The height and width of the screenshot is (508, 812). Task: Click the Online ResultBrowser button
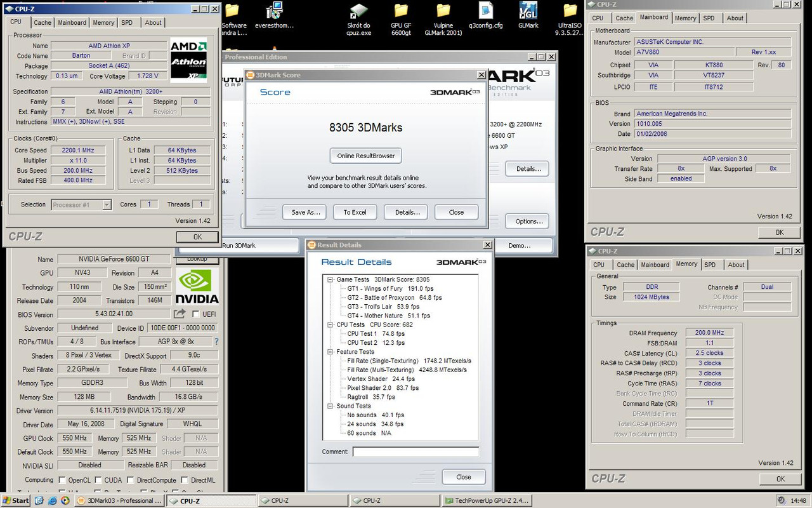[x=365, y=156]
